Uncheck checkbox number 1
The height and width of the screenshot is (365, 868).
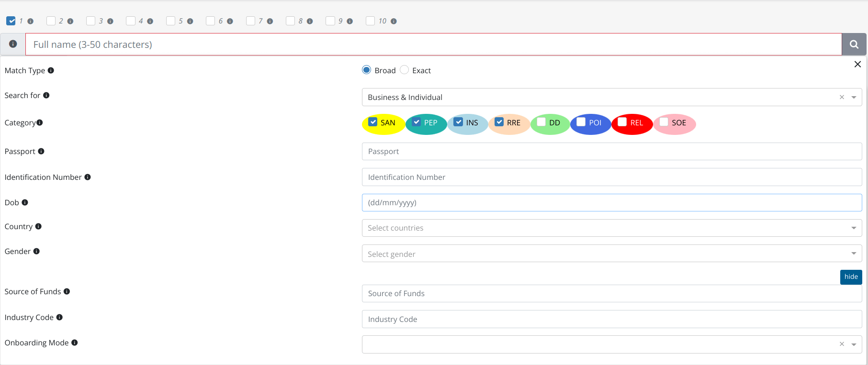tap(11, 21)
